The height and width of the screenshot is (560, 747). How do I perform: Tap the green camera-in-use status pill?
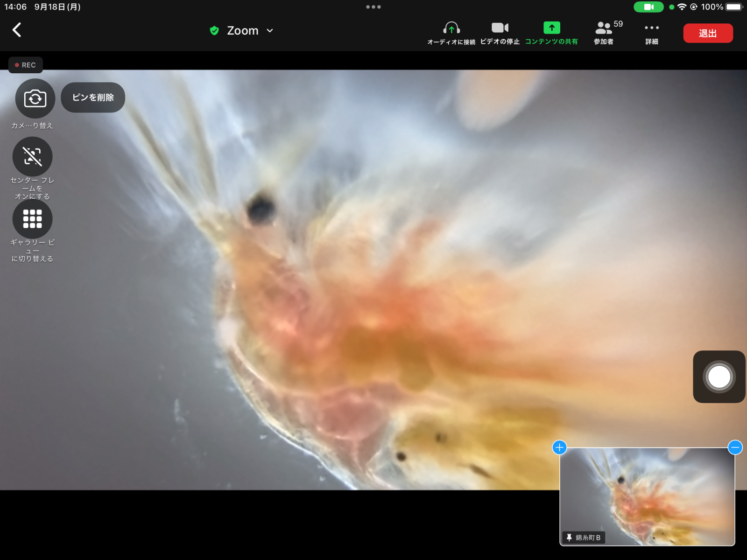point(648,7)
